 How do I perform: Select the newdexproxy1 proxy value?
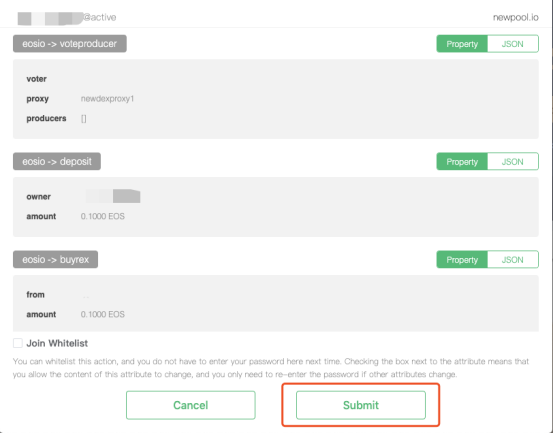(x=107, y=99)
